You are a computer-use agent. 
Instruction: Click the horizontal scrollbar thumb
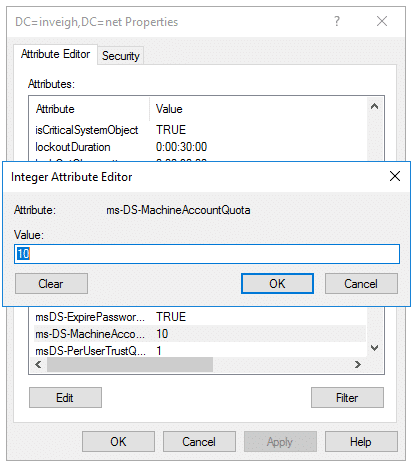[130, 365]
